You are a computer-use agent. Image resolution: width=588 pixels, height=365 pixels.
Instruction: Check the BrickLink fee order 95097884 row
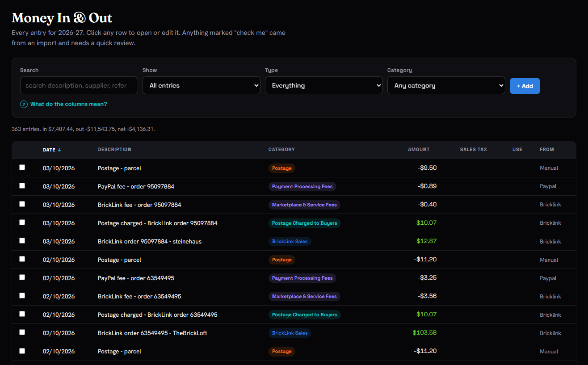(x=22, y=204)
